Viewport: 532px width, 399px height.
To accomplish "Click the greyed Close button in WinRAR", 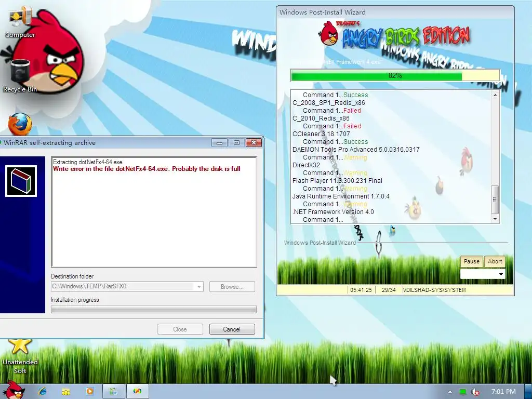I will pyautogui.click(x=180, y=329).
